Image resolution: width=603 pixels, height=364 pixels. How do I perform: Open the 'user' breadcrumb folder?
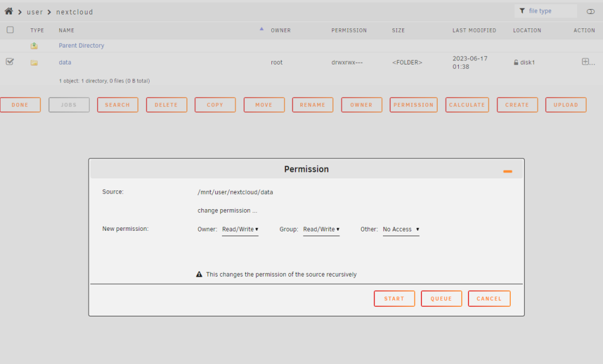(34, 12)
